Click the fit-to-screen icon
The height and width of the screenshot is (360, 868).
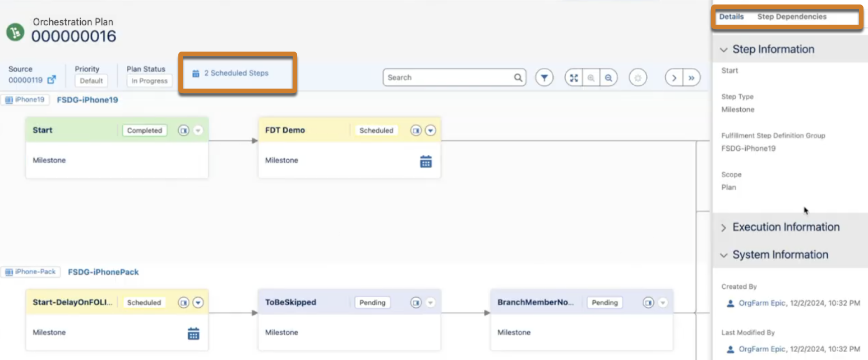[x=574, y=77]
